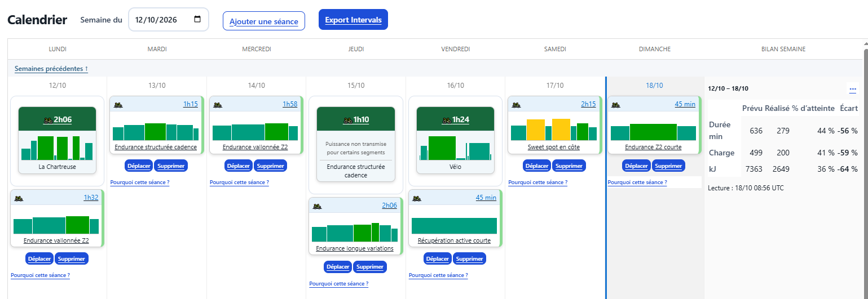The image size is (868, 299).
Task: Open Endurance vallonnée Z2 title on Wednesday
Action: click(255, 147)
